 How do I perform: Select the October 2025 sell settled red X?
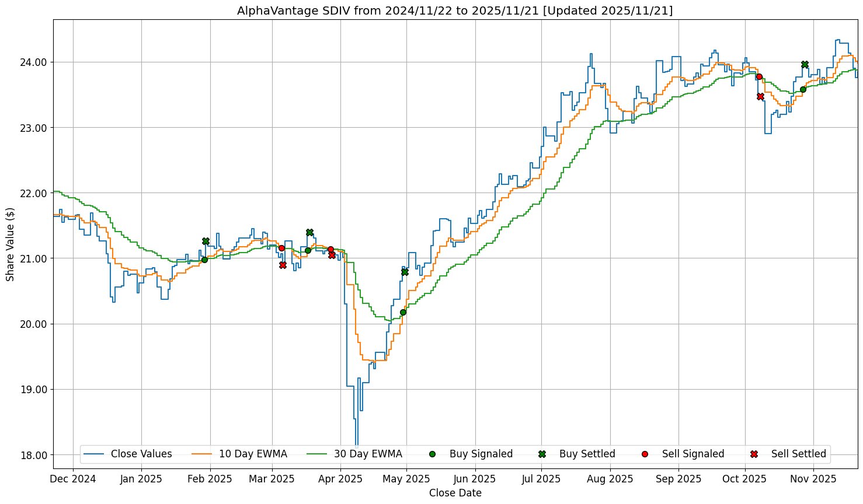(760, 96)
